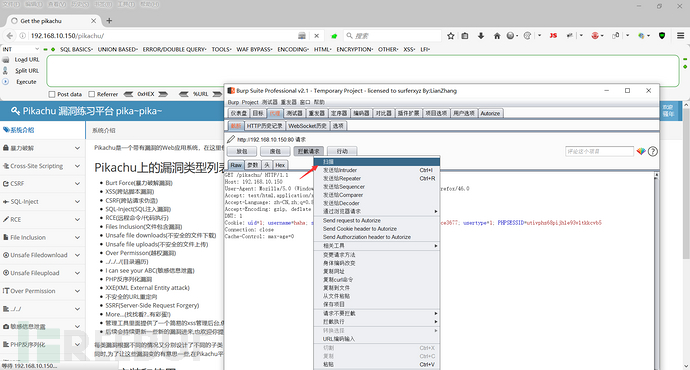Click the HackBar Execute button

(x=26, y=82)
